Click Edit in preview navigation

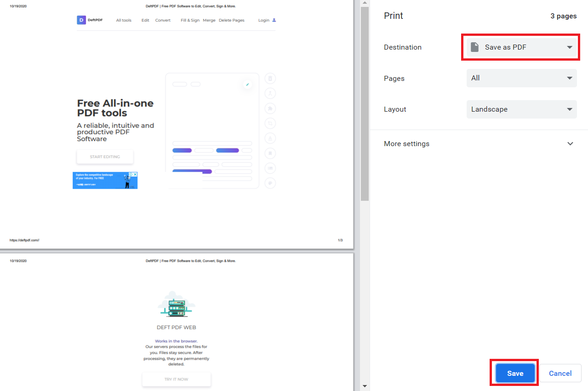(145, 20)
